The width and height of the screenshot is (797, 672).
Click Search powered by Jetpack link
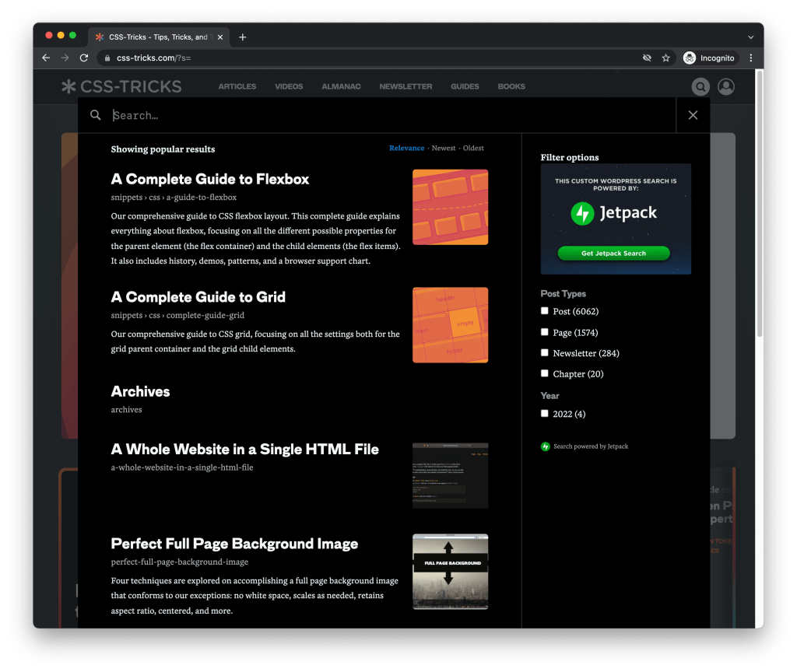[591, 446]
